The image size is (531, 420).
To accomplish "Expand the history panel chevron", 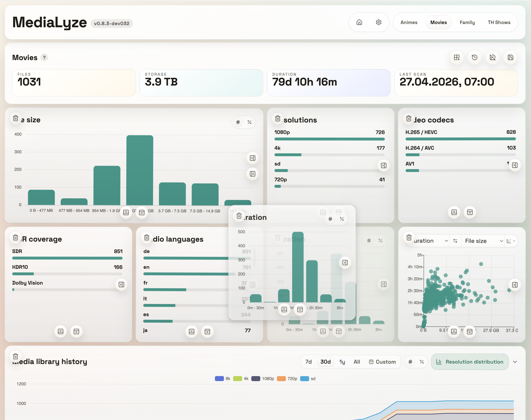I will 515,362.
